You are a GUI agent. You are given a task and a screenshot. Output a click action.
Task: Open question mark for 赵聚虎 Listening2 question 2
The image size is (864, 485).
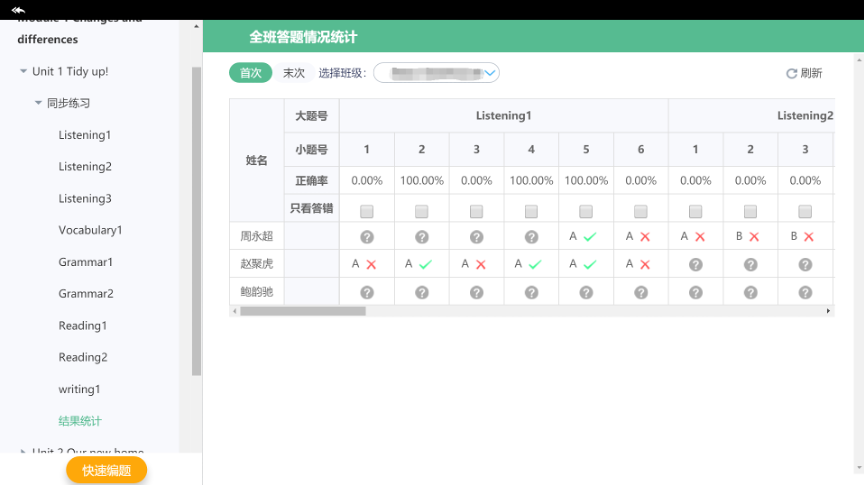(x=750, y=265)
